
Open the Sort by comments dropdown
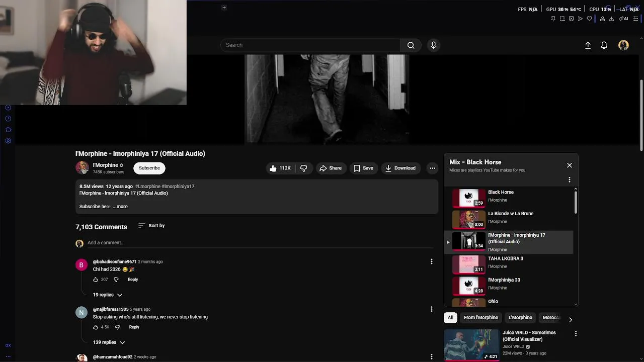(x=151, y=226)
